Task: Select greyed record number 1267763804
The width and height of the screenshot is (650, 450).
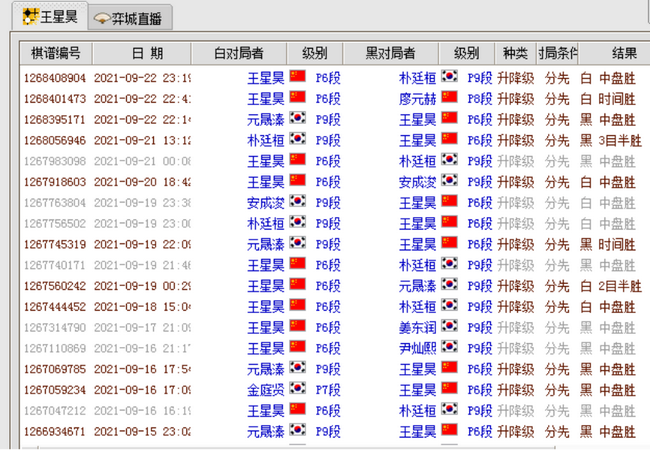Action: [x=55, y=203]
